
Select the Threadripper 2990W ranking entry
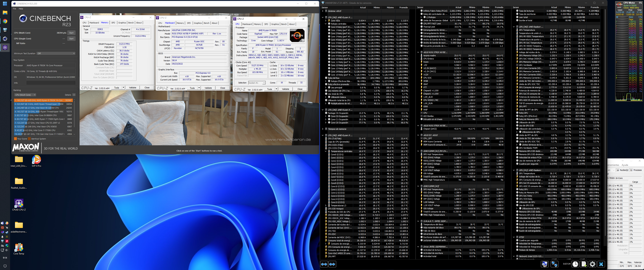(43, 104)
